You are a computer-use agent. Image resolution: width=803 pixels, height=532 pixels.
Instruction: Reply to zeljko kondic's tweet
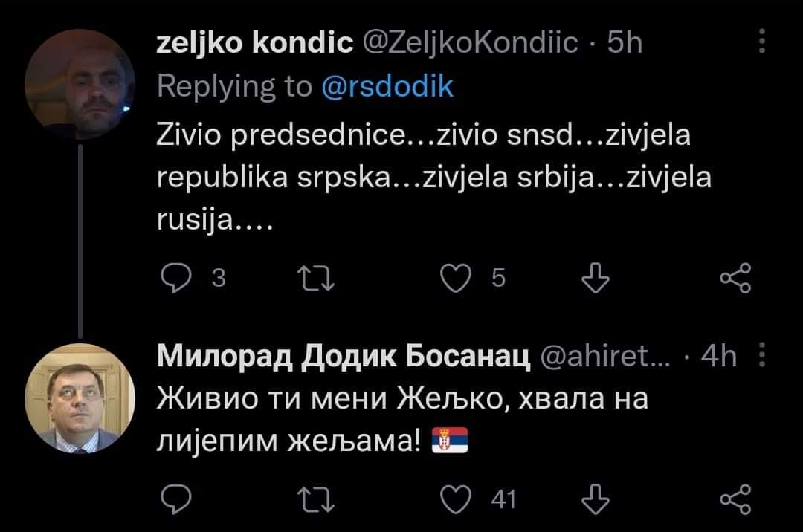[175, 278]
